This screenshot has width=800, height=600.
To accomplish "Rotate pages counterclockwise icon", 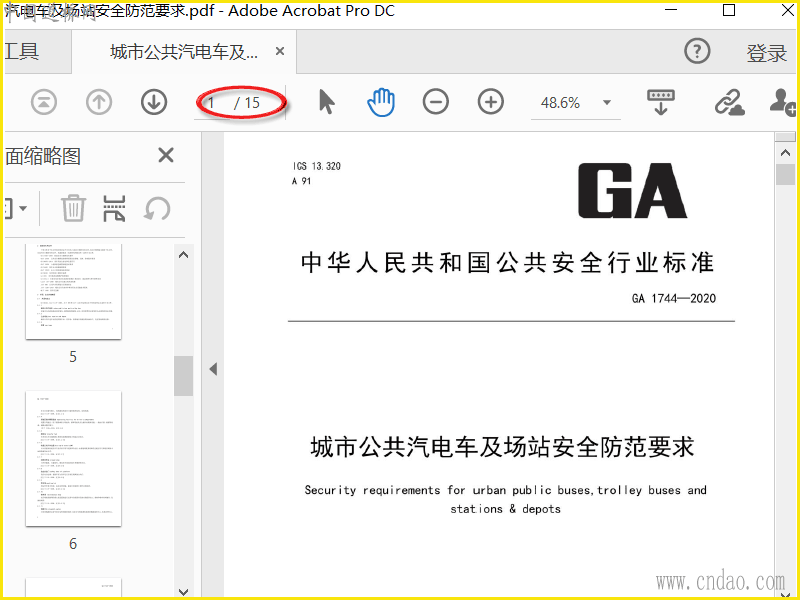I will coord(157,208).
